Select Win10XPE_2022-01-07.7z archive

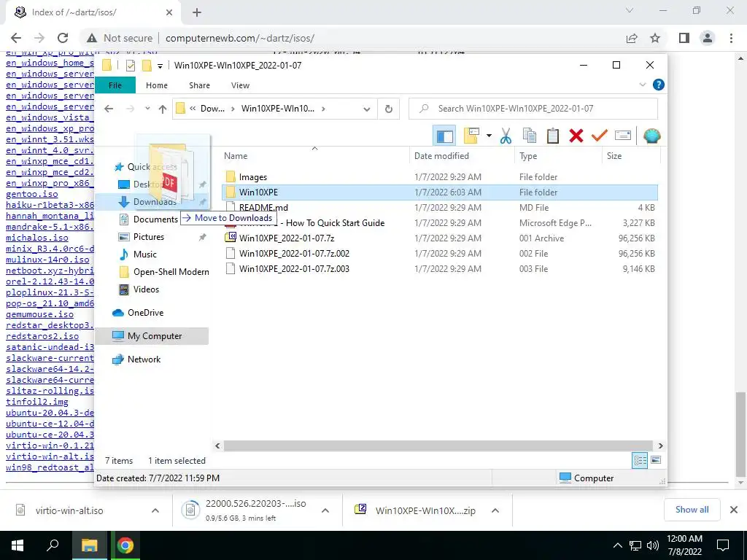point(440,238)
